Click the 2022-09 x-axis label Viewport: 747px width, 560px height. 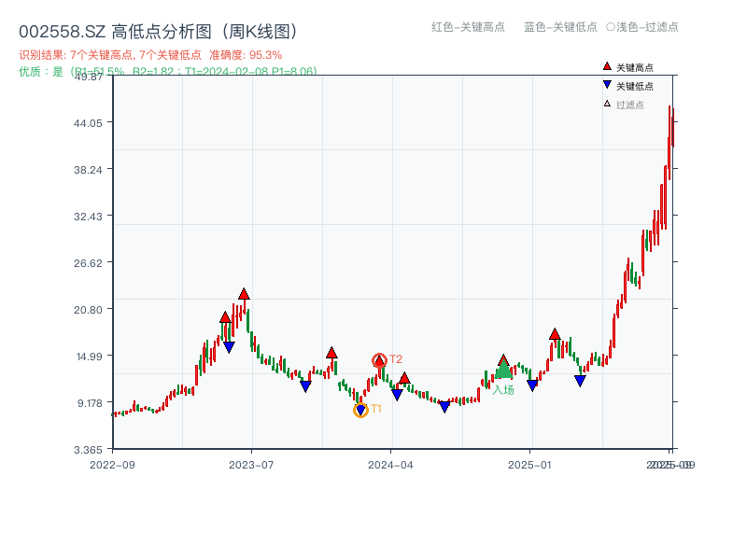[112, 465]
